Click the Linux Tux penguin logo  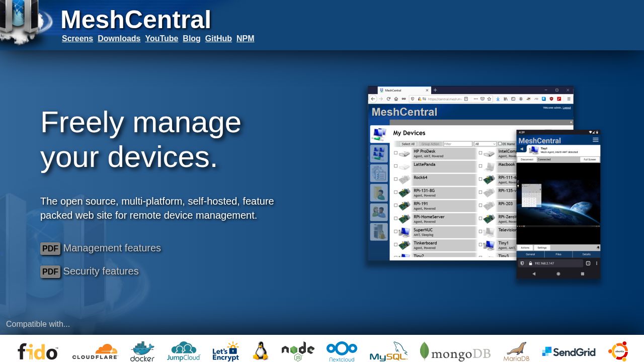[261, 351]
